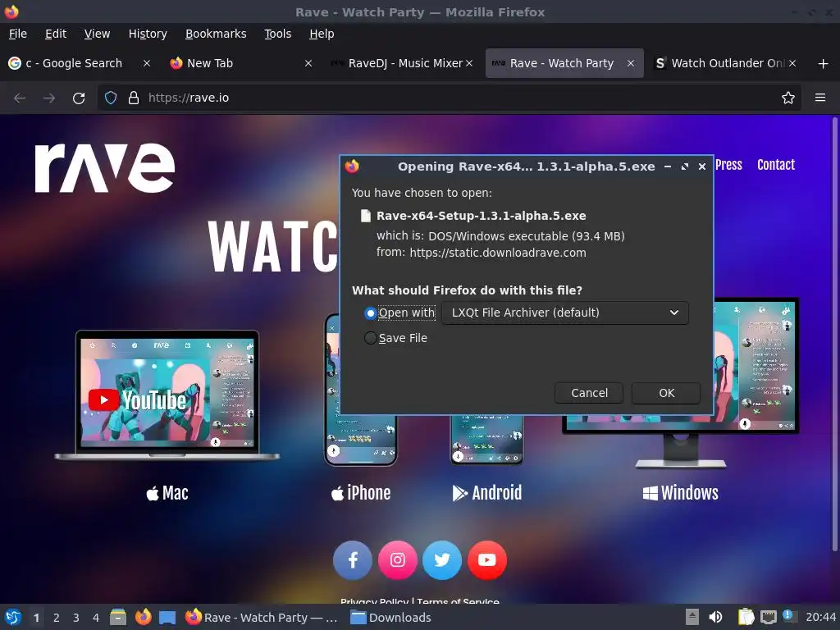Image resolution: width=840 pixels, height=630 pixels.
Task: Open the File menu
Action: pos(18,34)
